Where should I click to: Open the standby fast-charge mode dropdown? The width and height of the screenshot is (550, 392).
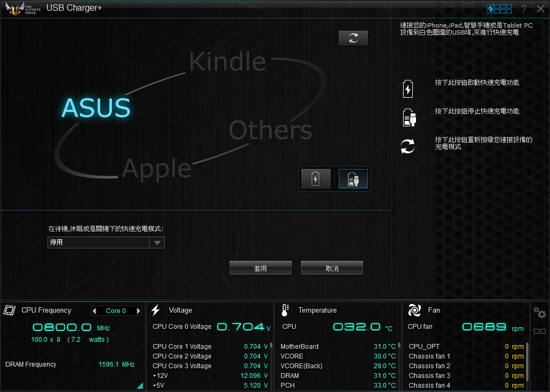coord(157,243)
